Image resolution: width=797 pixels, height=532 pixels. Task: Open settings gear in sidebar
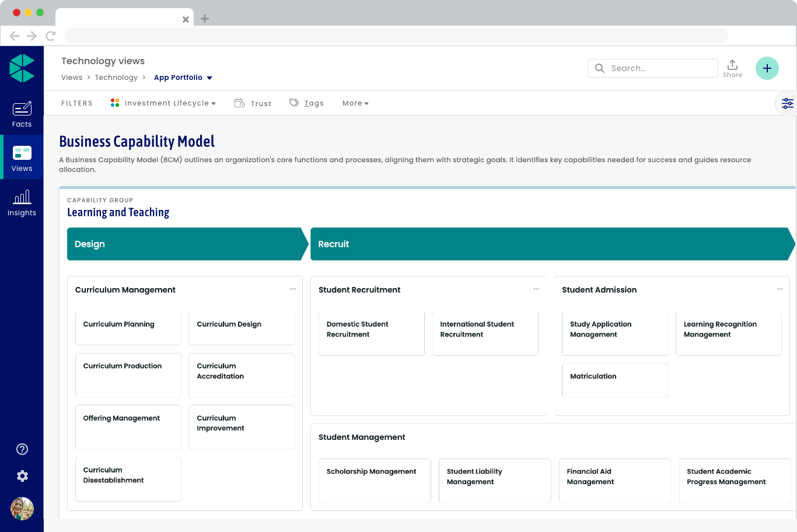pyautogui.click(x=22, y=476)
